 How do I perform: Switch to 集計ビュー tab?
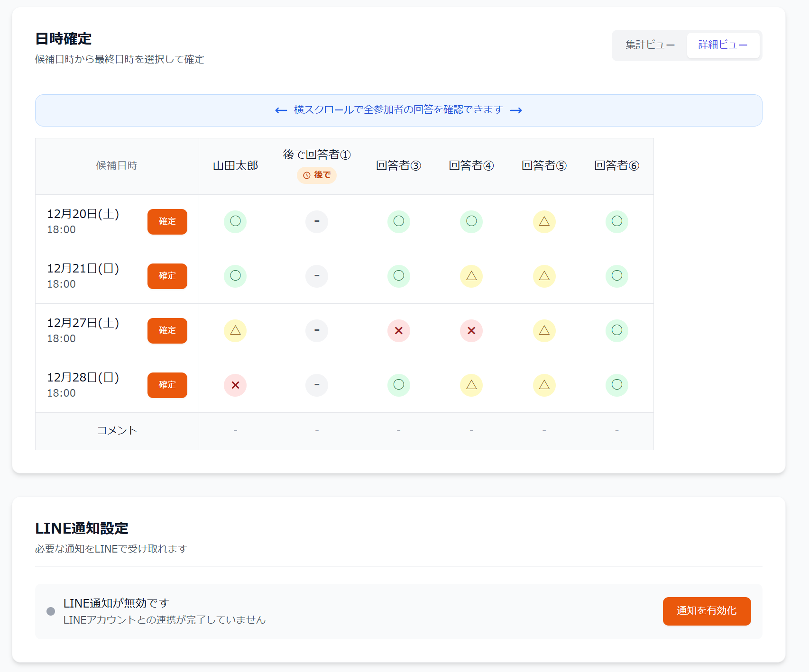tap(650, 45)
